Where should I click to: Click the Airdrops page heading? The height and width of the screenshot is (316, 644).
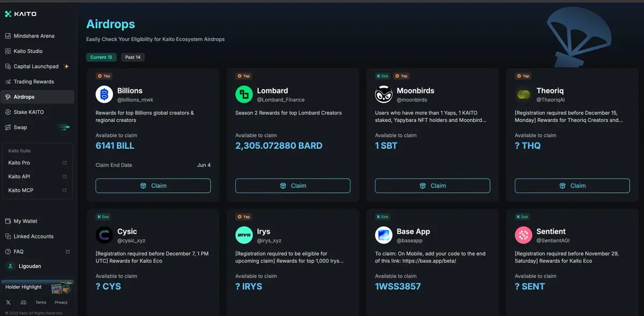111,24
